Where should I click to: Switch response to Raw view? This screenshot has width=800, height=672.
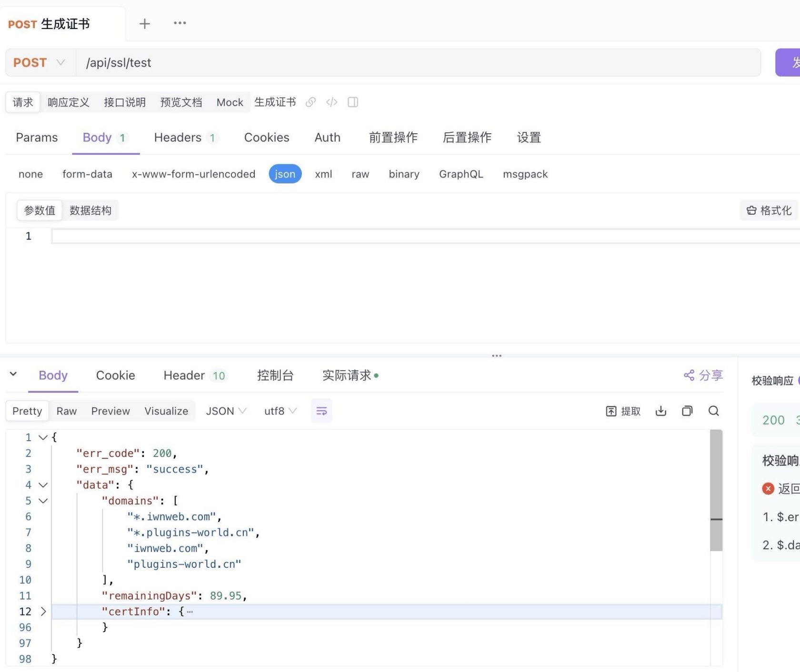coord(67,411)
